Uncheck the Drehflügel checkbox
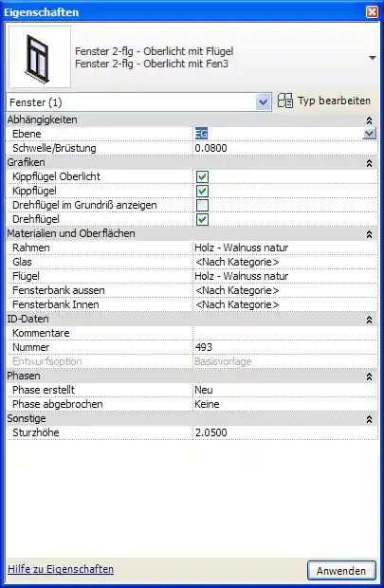 pyautogui.click(x=202, y=219)
